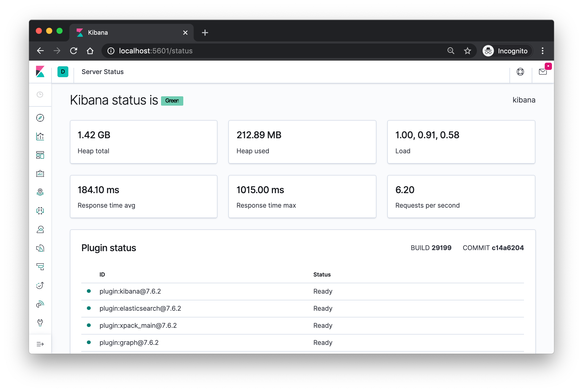The height and width of the screenshot is (392, 583).
Task: Select the plugin:elasticsearch@7.6.2 row
Action: click(303, 309)
